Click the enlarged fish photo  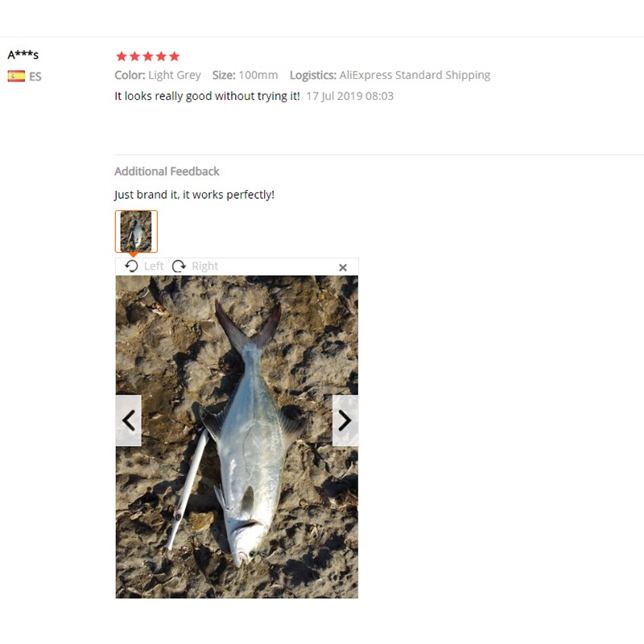click(x=237, y=436)
